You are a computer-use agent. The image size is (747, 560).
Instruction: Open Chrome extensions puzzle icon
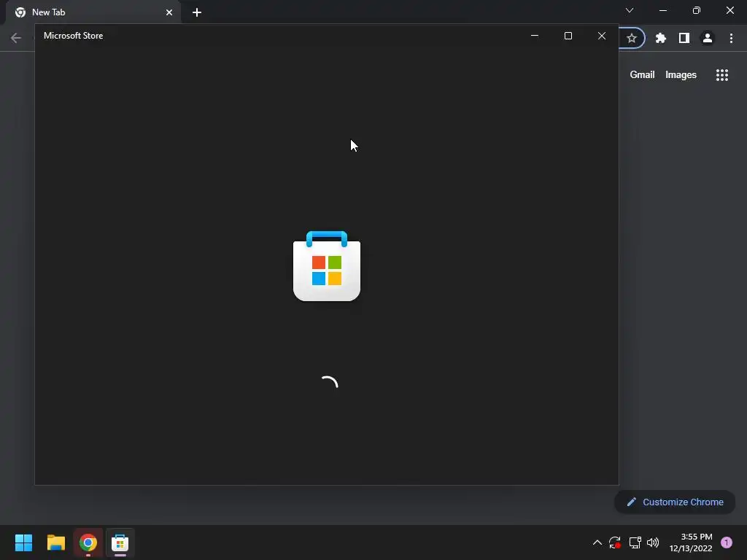[x=660, y=38]
